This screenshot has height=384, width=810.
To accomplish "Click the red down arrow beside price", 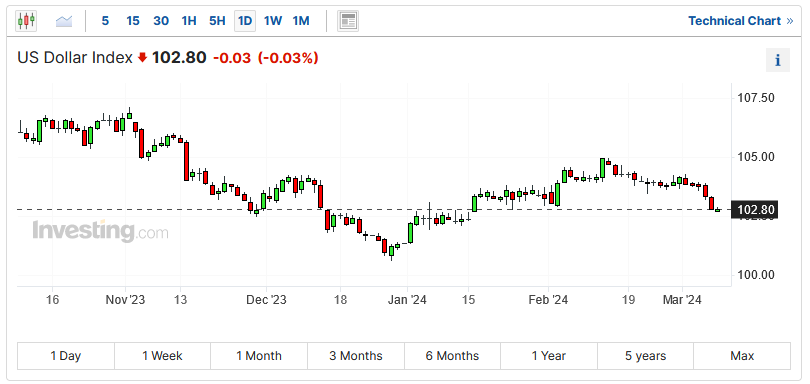I will pyautogui.click(x=143, y=58).
